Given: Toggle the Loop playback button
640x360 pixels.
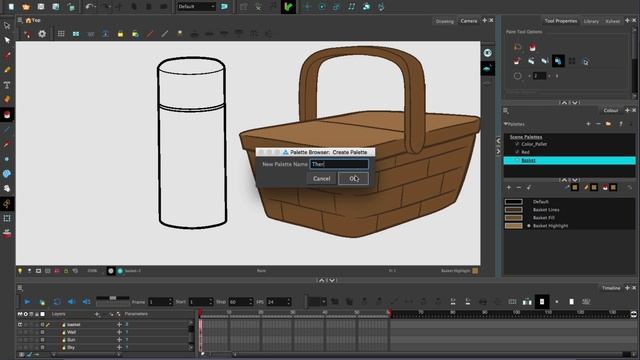Looking at the screenshot, I should pos(57,302).
